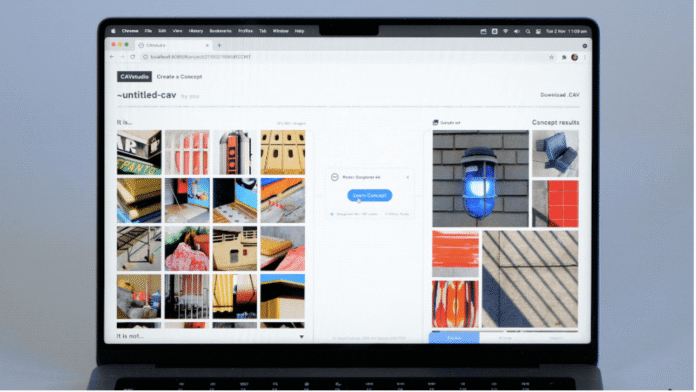The width and height of the screenshot is (696, 392).
Task: Select the red watermelon-like shape thumbnail
Action: pyautogui.click(x=187, y=248)
